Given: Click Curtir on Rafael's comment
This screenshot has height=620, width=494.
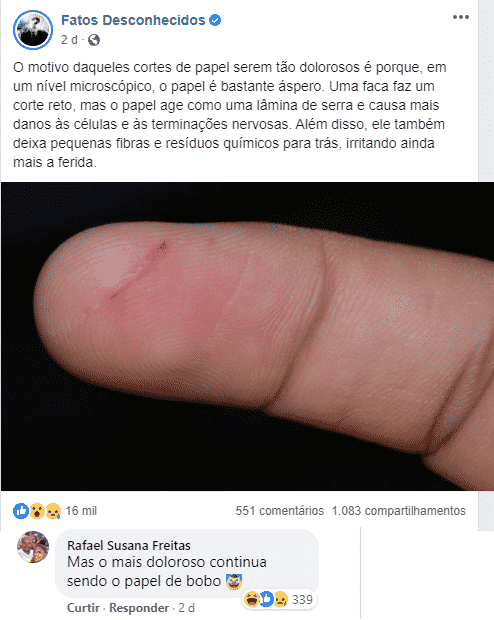Looking at the screenshot, I should pyautogui.click(x=83, y=608).
